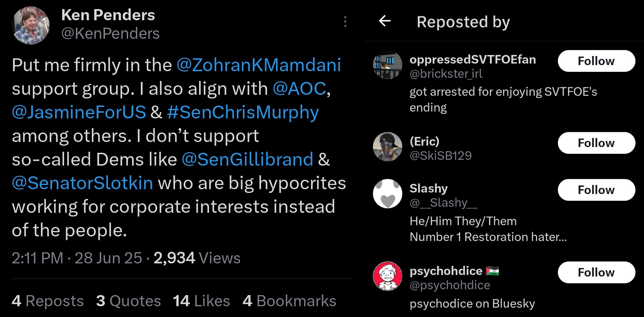Follow psychohdice
The height and width of the screenshot is (317, 644).
[x=596, y=272]
